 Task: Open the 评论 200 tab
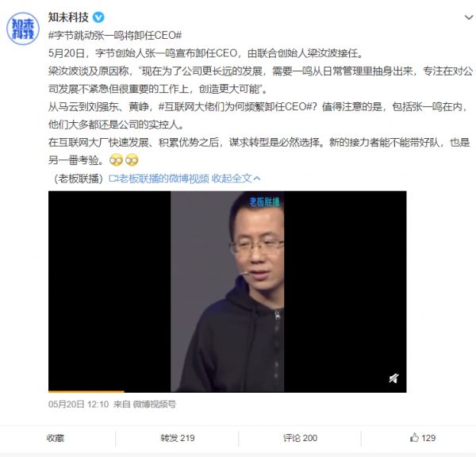pos(300,438)
